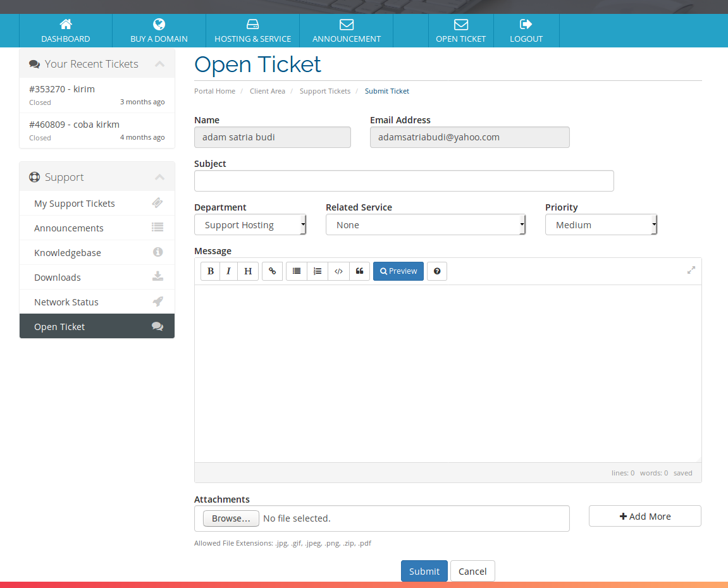Change the Priority from Medium
The image size is (728, 588).
tap(601, 224)
